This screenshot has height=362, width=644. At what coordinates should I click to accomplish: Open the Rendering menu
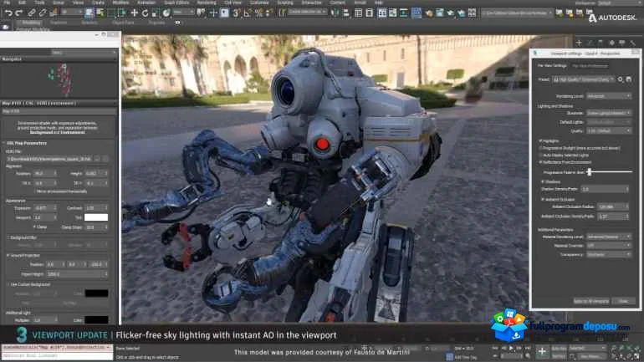coord(207,3)
